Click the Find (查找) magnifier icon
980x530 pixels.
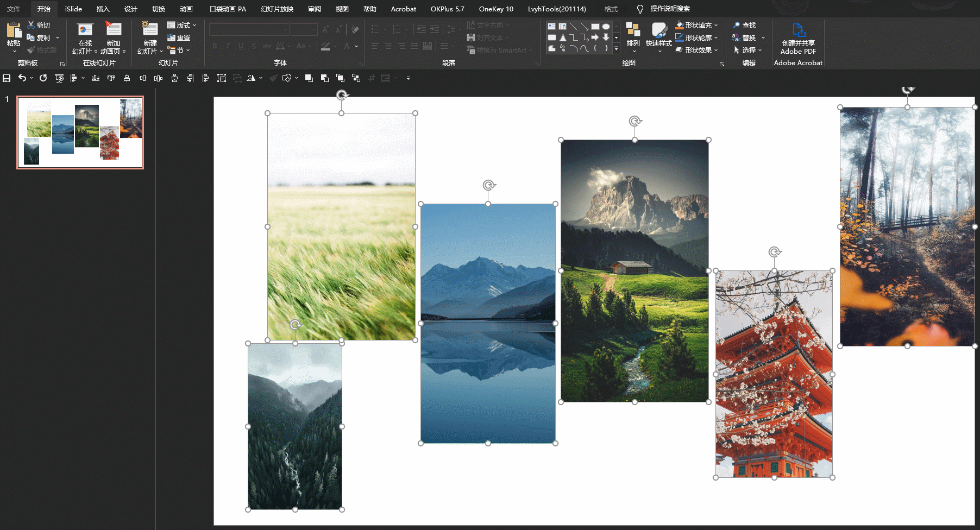tap(737, 25)
